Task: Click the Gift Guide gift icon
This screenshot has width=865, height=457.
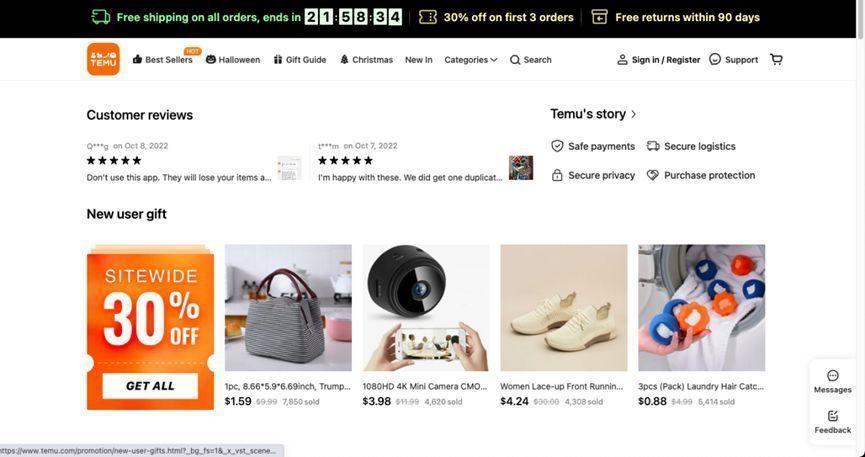Action: tap(278, 60)
